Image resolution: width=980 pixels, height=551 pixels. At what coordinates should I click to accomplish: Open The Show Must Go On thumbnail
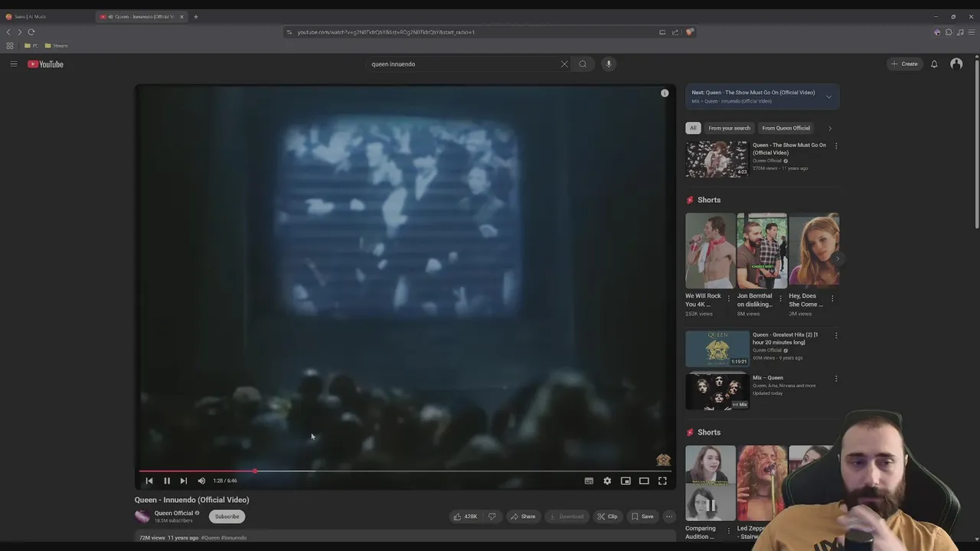(x=717, y=159)
